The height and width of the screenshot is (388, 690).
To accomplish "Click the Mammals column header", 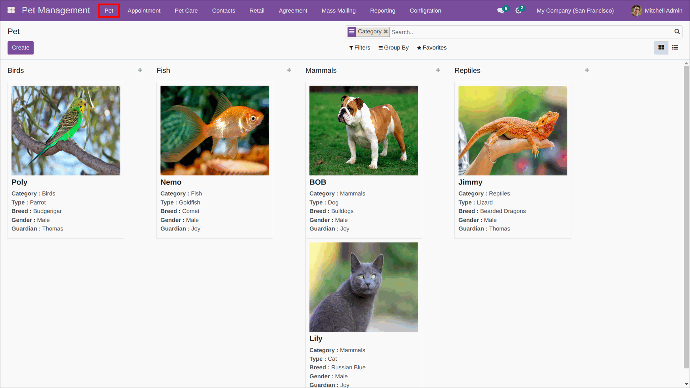I will [321, 70].
